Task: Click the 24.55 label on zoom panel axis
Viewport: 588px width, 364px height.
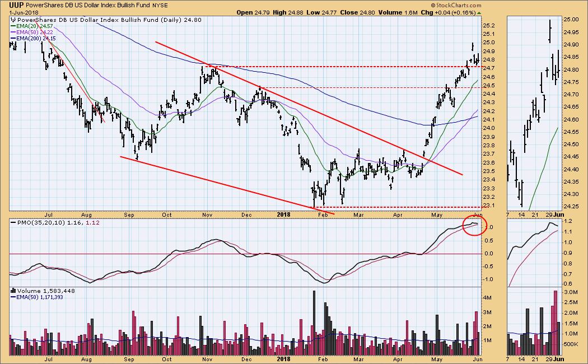Action: coord(571,132)
